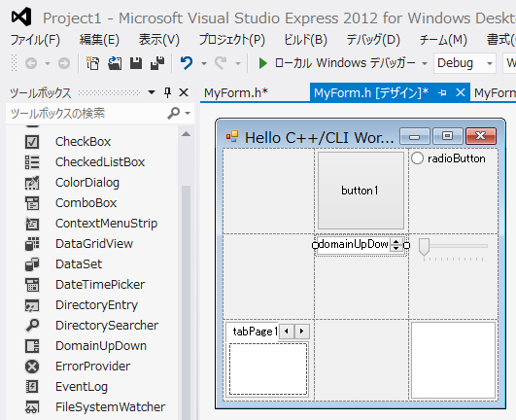
Task: Click the trackbar slider thumb
Action: [424, 247]
